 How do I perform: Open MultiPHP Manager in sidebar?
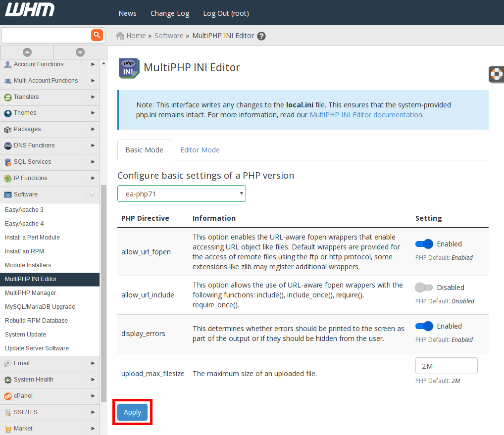(31, 293)
